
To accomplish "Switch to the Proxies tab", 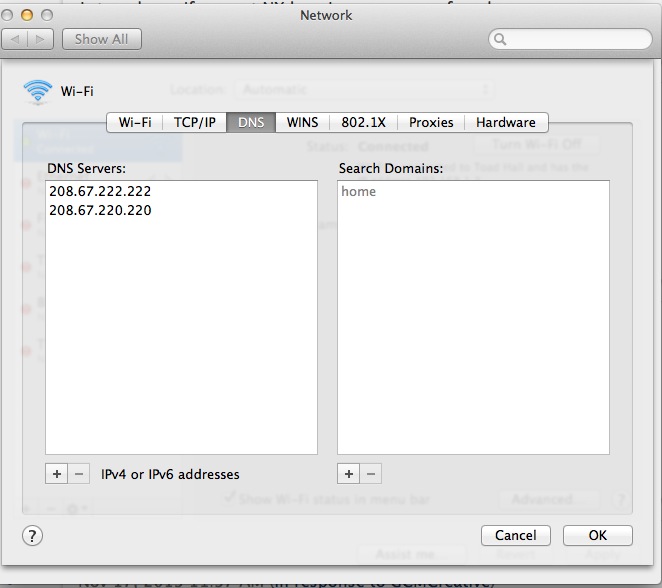I will point(431,122).
